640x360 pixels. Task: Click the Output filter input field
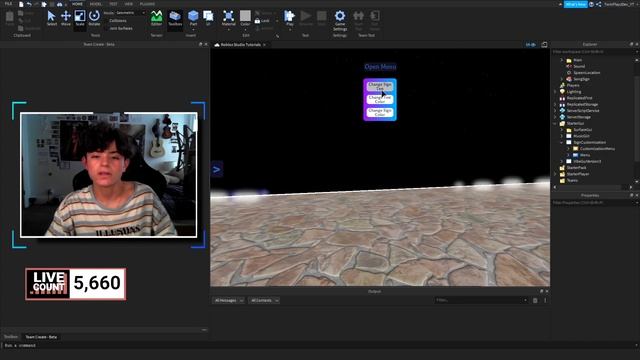[x=481, y=300]
